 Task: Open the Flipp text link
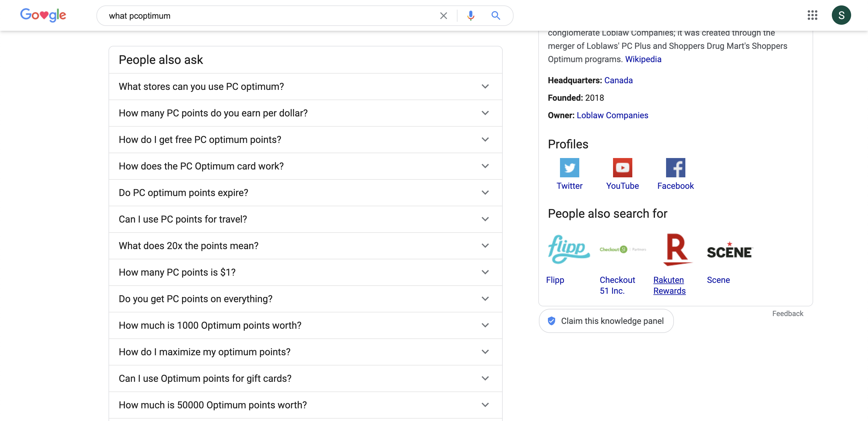click(x=555, y=280)
